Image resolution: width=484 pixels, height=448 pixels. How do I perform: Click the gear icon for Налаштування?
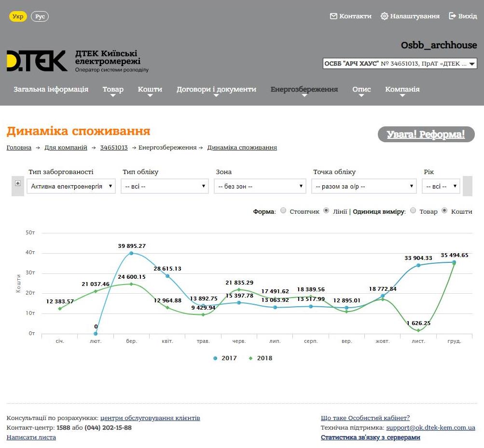(384, 16)
